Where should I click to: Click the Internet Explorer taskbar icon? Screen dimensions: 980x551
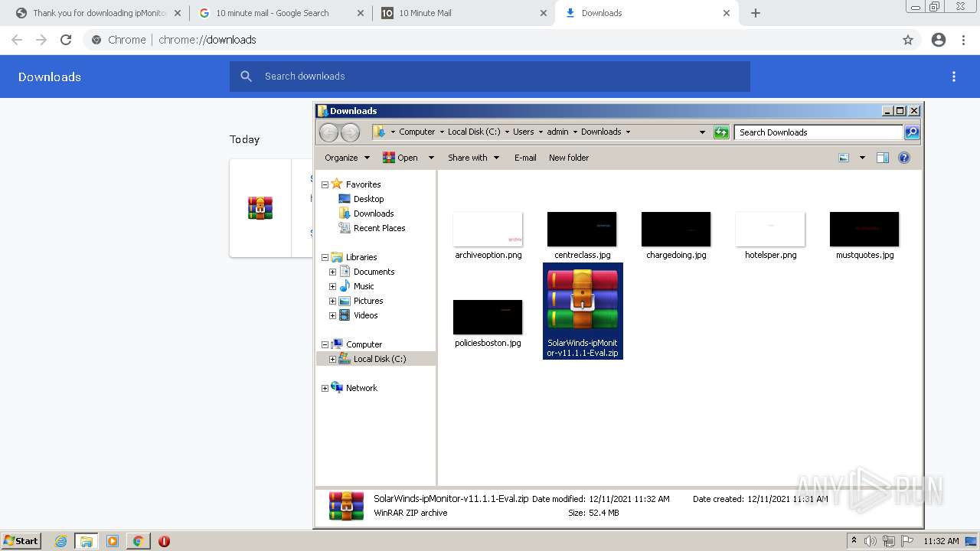[61, 541]
